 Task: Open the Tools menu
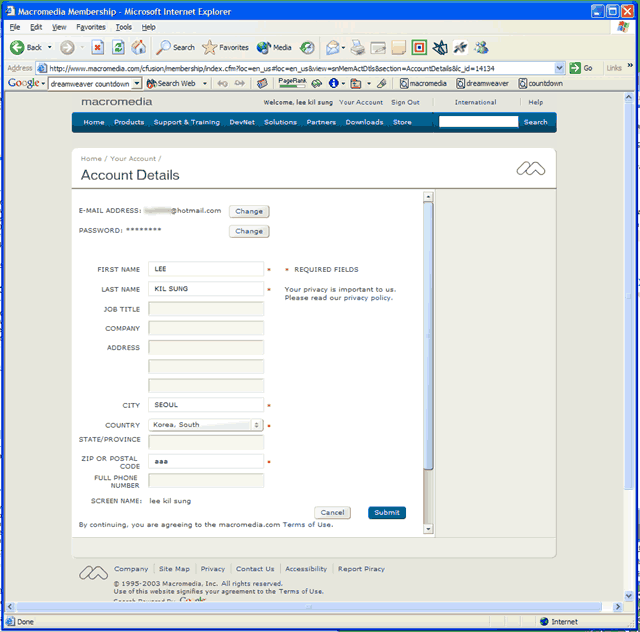123,27
